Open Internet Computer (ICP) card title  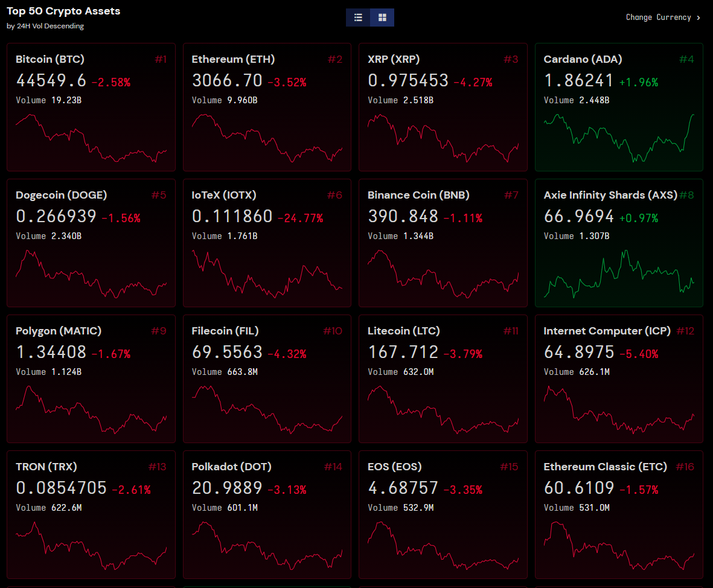607,331
